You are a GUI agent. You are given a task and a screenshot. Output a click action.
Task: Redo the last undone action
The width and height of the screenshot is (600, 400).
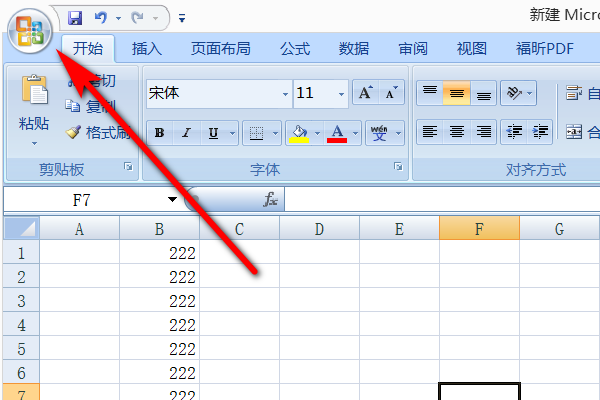tap(137, 18)
